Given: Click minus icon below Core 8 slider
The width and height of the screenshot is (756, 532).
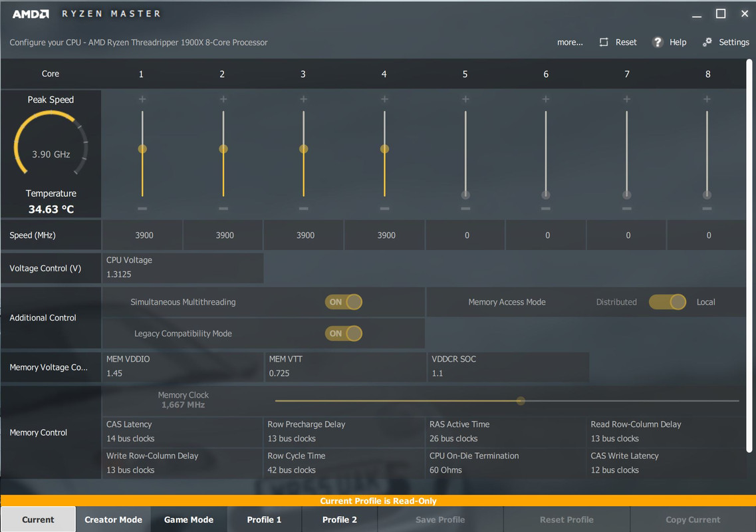Looking at the screenshot, I should tap(707, 208).
